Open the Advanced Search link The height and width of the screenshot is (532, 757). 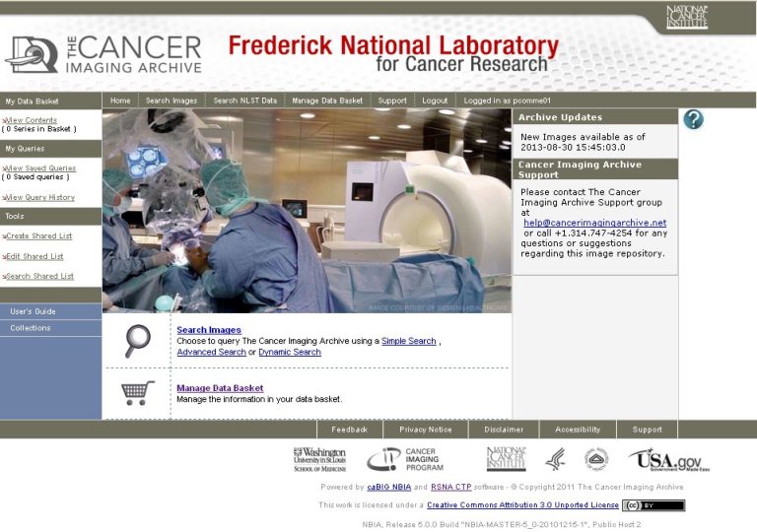(212, 352)
